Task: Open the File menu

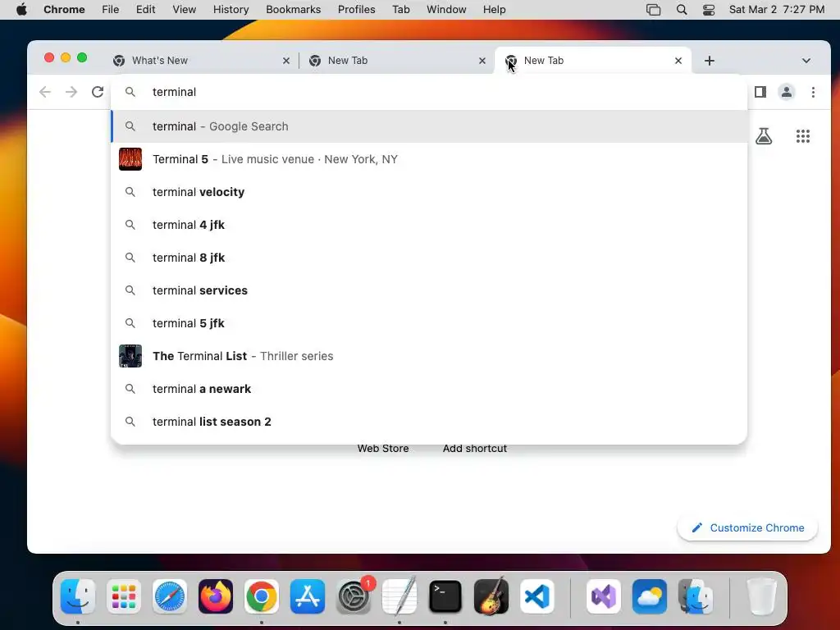Action: coord(111,10)
